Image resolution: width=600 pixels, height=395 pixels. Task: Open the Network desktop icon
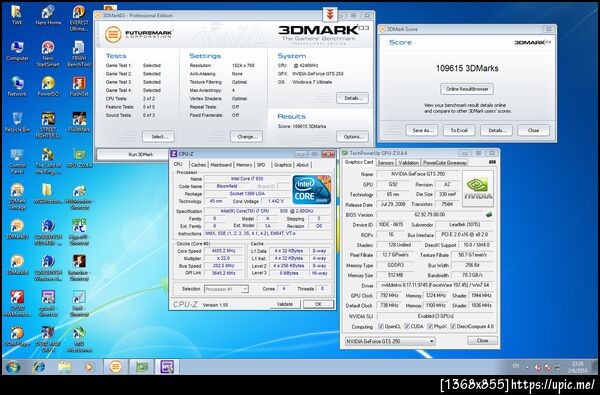[17, 86]
